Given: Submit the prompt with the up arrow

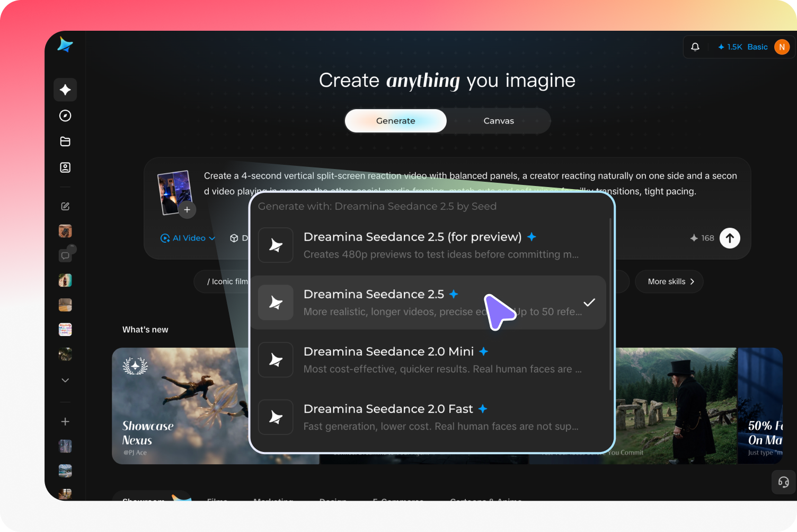Looking at the screenshot, I should point(730,238).
